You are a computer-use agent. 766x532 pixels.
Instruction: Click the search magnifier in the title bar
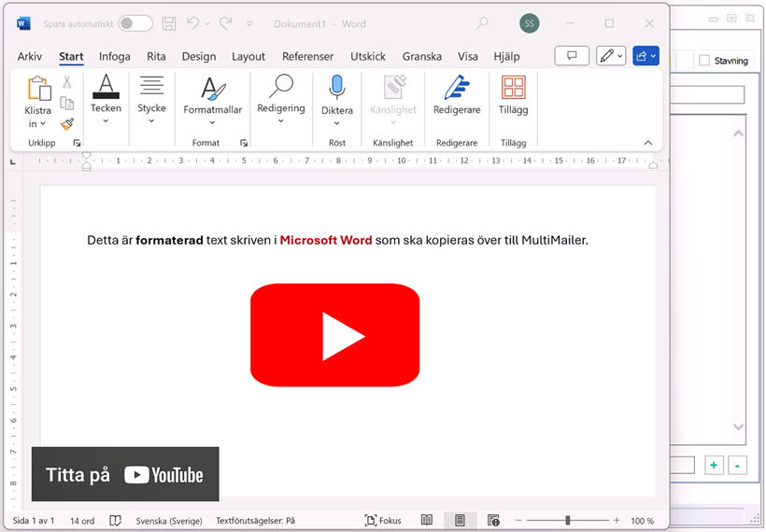482,23
